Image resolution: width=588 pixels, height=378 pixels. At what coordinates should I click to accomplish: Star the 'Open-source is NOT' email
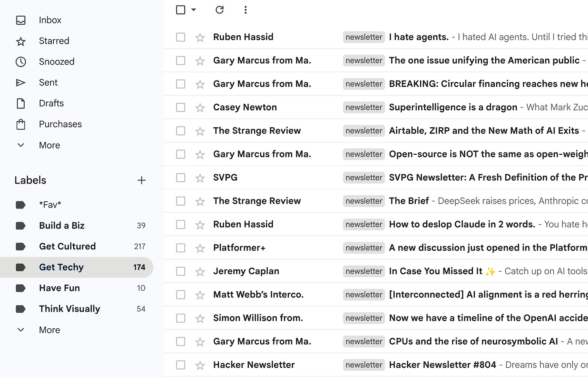pos(200,155)
